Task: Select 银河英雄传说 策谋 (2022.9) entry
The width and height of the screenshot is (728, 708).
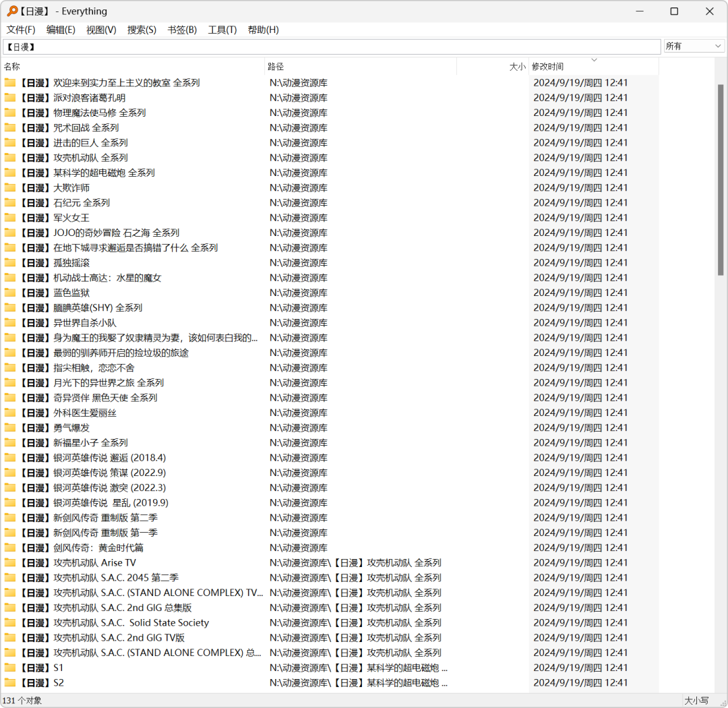Action: [92, 473]
